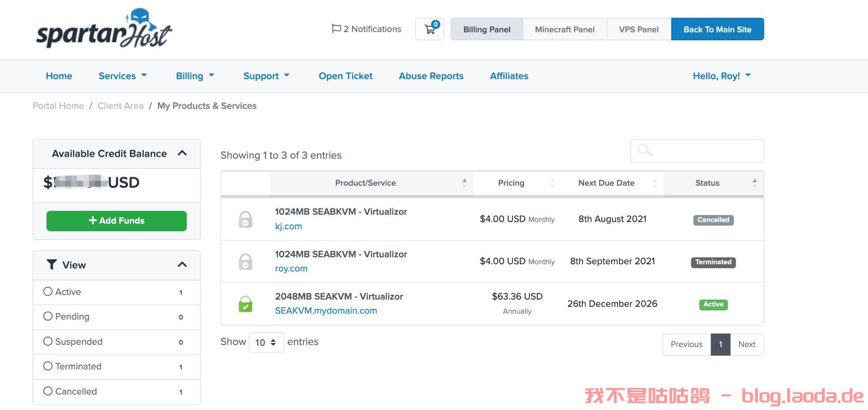Sort table by Next Due Date column
This screenshot has width=868, height=410.
coord(612,183)
